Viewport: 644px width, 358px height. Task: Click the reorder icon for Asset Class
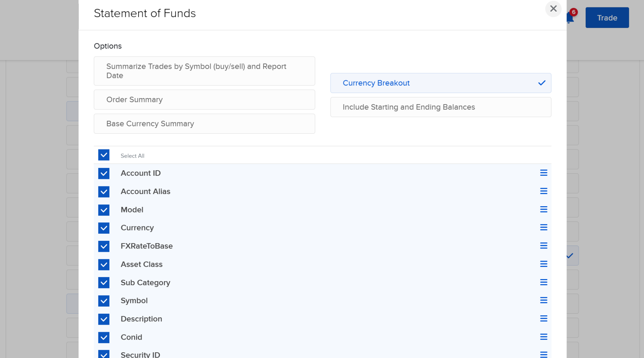point(544,264)
